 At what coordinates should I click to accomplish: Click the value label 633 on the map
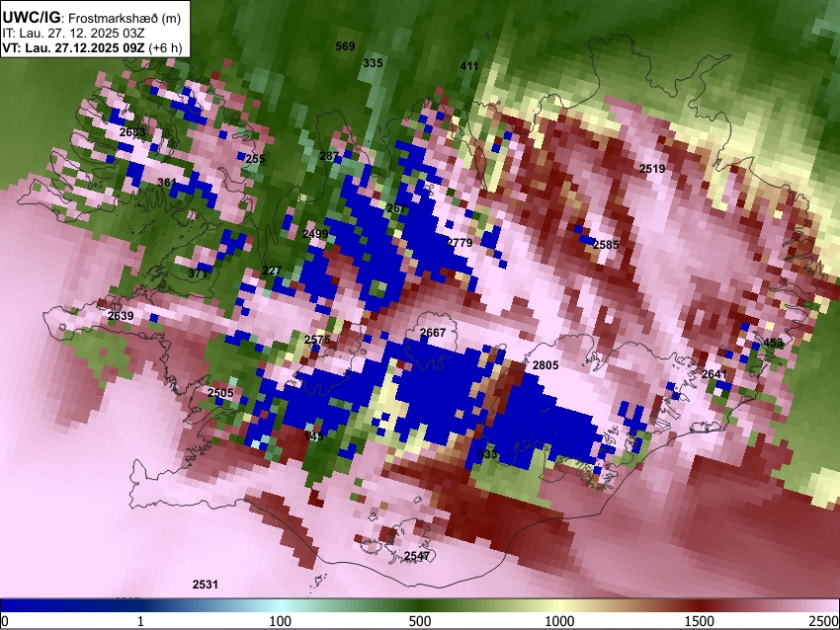tap(487, 454)
